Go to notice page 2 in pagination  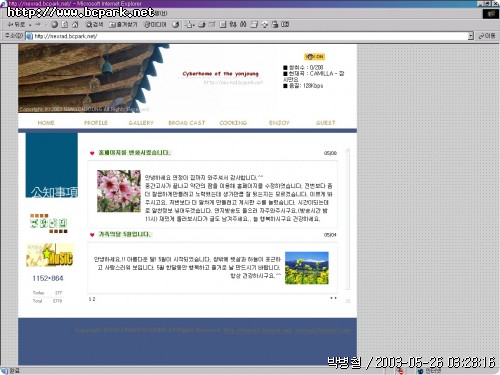(94, 299)
